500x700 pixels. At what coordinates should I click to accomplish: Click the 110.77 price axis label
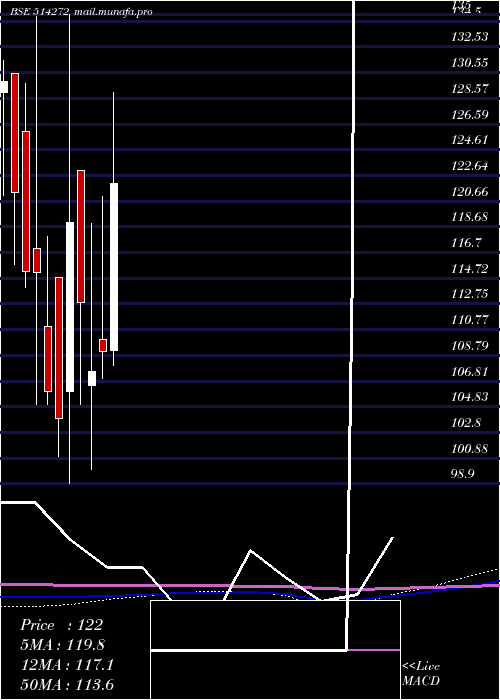[470, 320]
